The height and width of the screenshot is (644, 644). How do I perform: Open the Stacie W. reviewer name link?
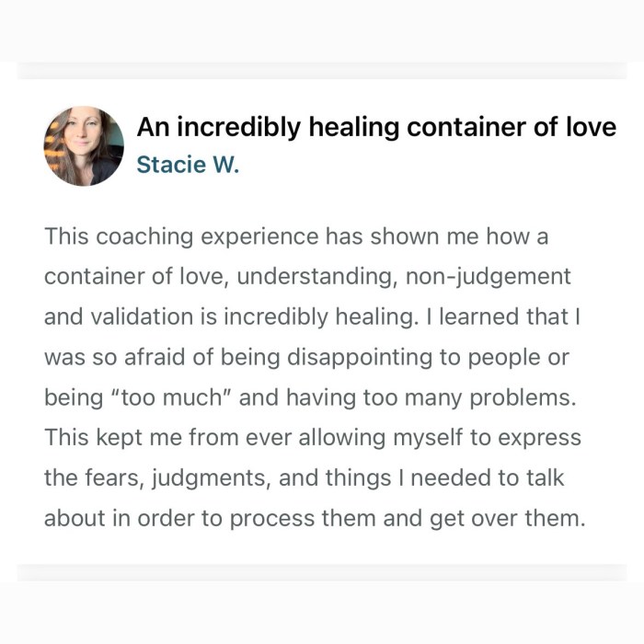pyautogui.click(x=188, y=167)
